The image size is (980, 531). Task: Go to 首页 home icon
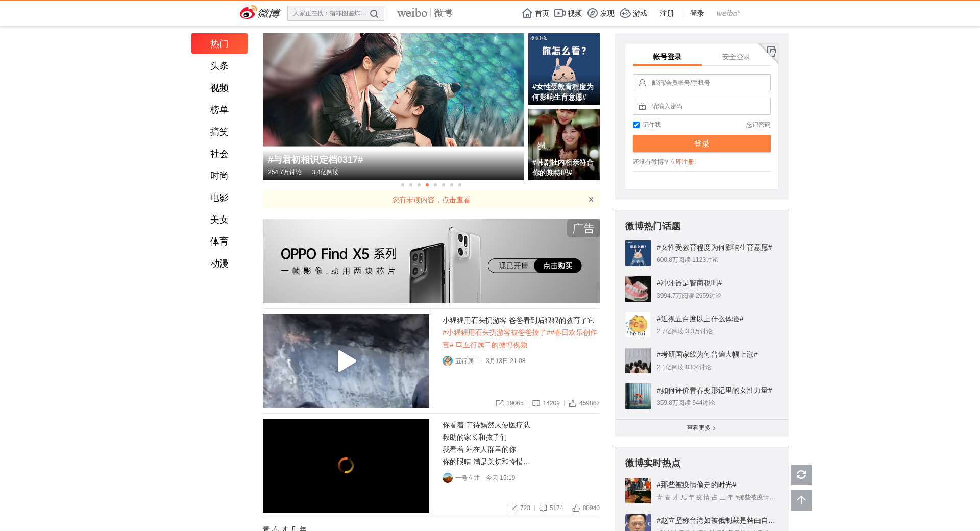[527, 13]
